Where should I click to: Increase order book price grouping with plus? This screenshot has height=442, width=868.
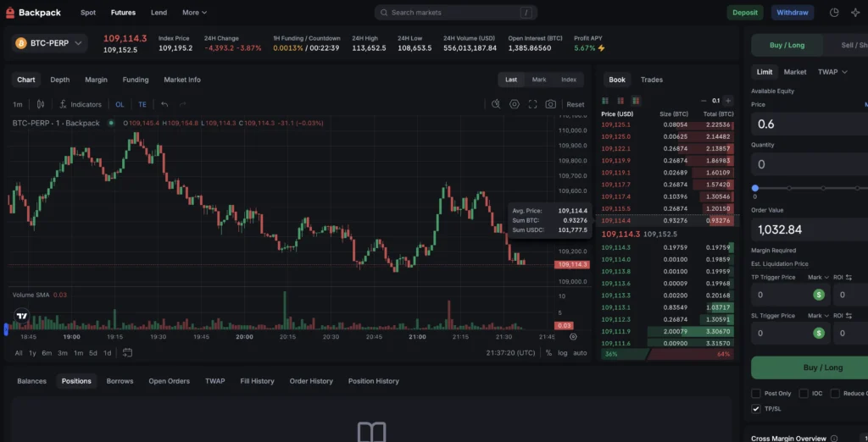pos(727,100)
